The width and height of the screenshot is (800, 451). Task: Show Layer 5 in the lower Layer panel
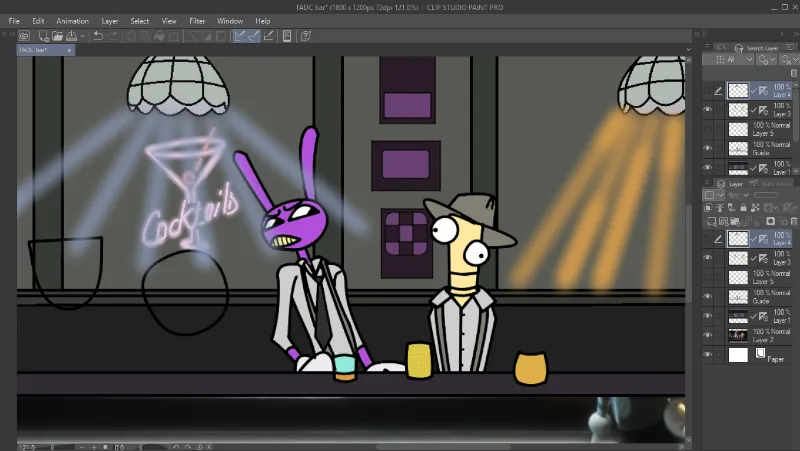click(x=708, y=277)
